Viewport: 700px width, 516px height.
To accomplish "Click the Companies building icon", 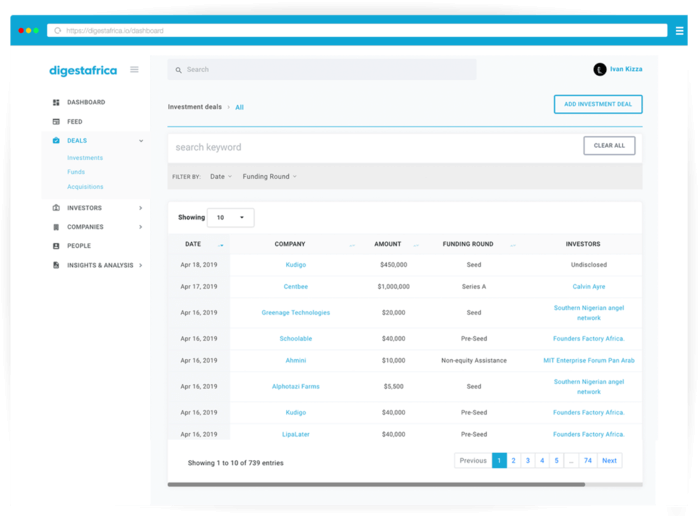I will pyautogui.click(x=56, y=227).
